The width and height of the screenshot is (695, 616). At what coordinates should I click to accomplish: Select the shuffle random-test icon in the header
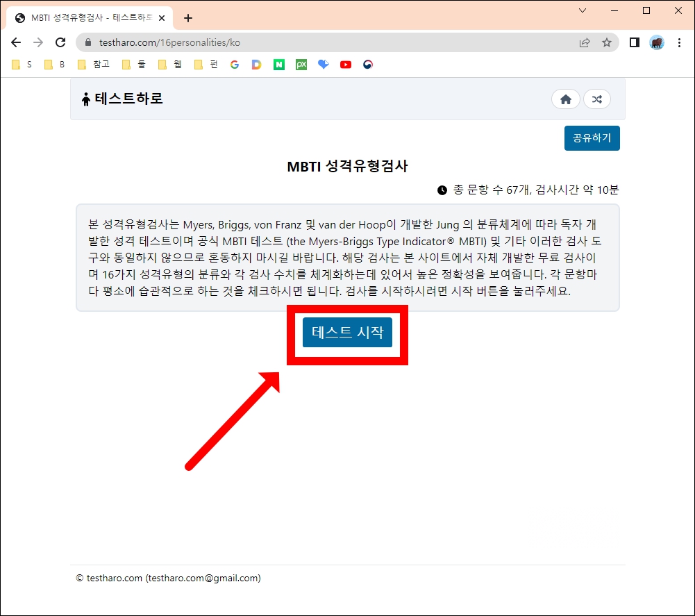tap(597, 99)
